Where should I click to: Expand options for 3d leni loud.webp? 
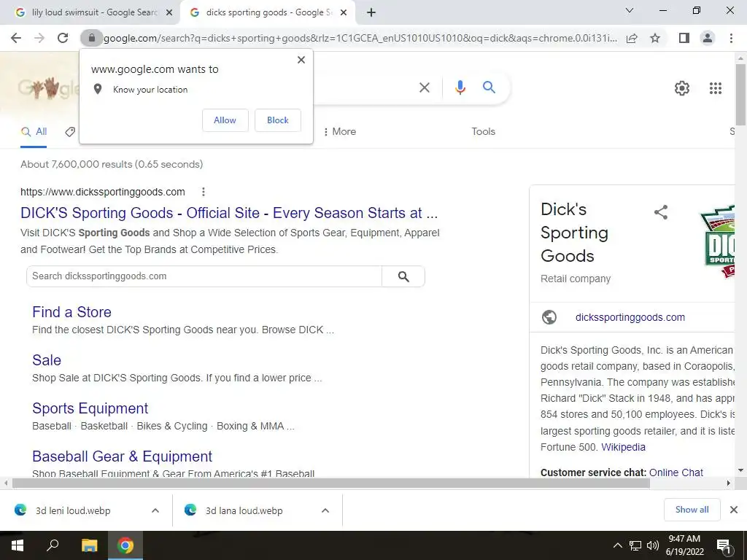[x=155, y=510]
